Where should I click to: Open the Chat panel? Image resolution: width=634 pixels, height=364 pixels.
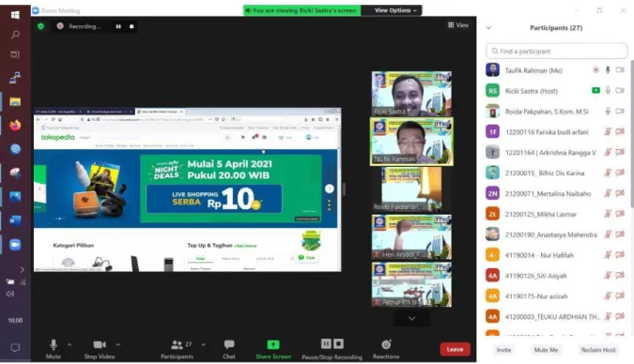pos(229,349)
